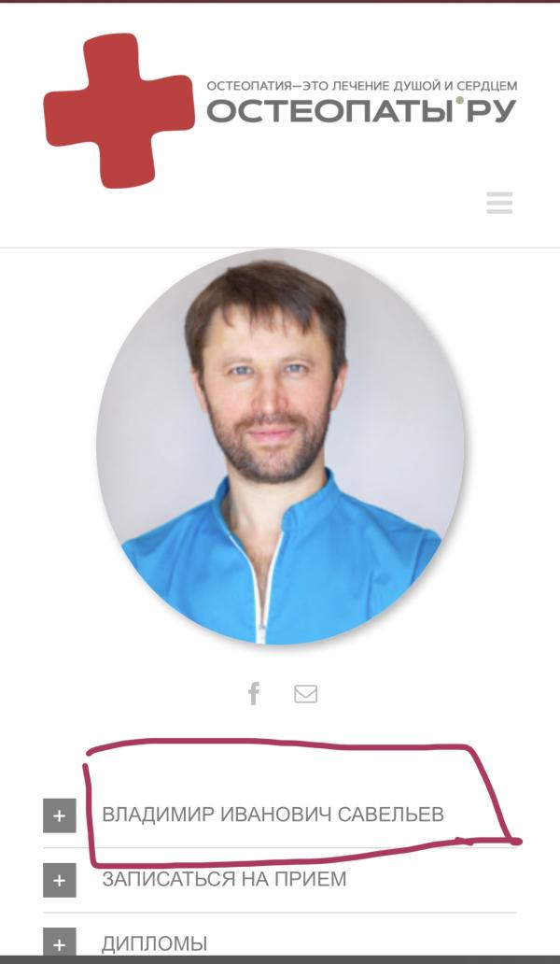Click the tagline Остеопатия—это лечение душой и сердцем
This screenshot has width=560, height=964.
(x=362, y=86)
